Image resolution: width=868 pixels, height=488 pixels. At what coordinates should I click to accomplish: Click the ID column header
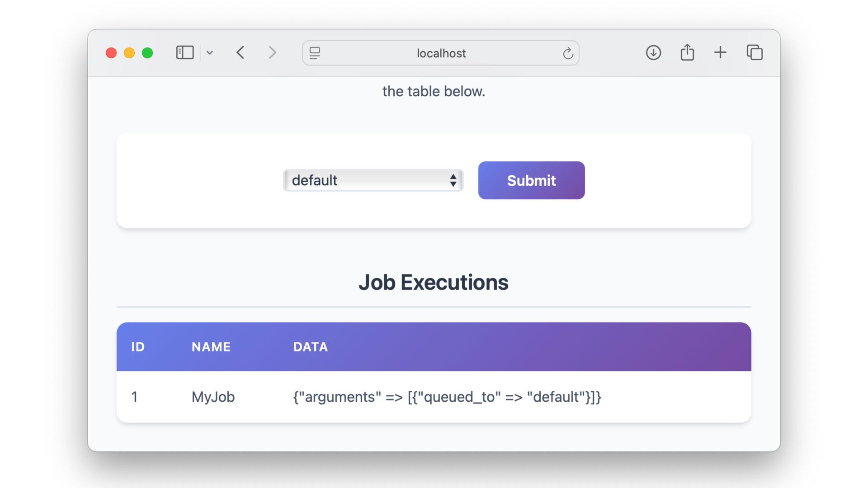(x=138, y=347)
